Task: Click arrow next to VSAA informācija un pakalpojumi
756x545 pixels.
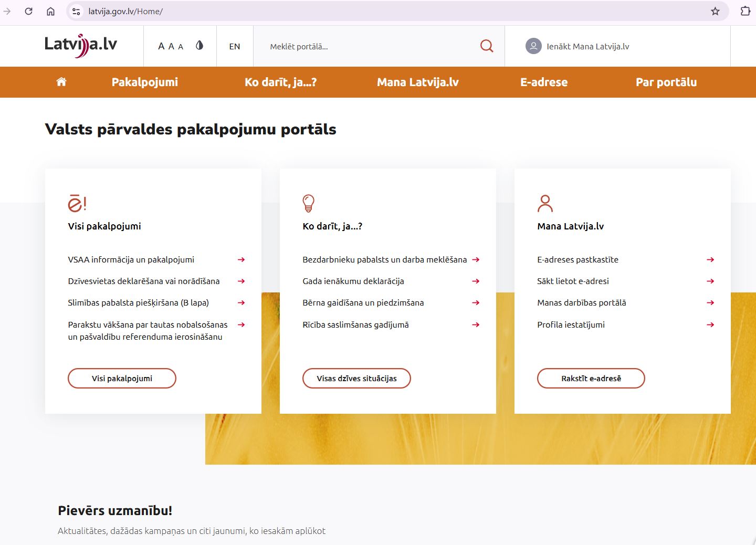Action: [241, 259]
